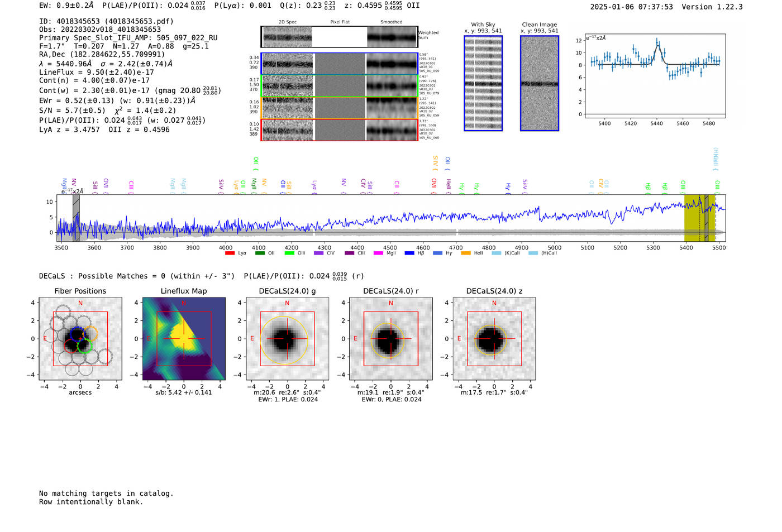The width and height of the screenshot is (782, 532).
Task: Click the Lyα red legend swatch
Action: (230, 253)
